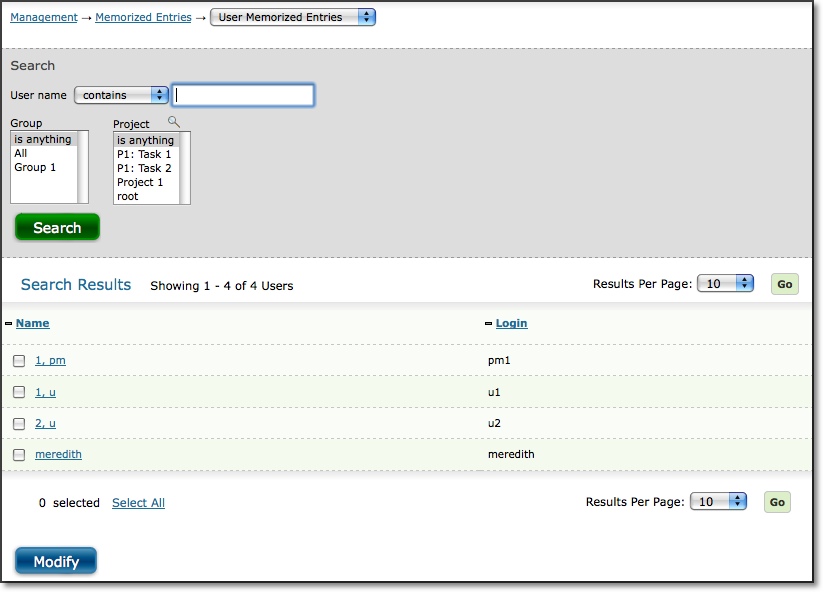
Task: Click login value 'u2'
Action: pyautogui.click(x=494, y=424)
